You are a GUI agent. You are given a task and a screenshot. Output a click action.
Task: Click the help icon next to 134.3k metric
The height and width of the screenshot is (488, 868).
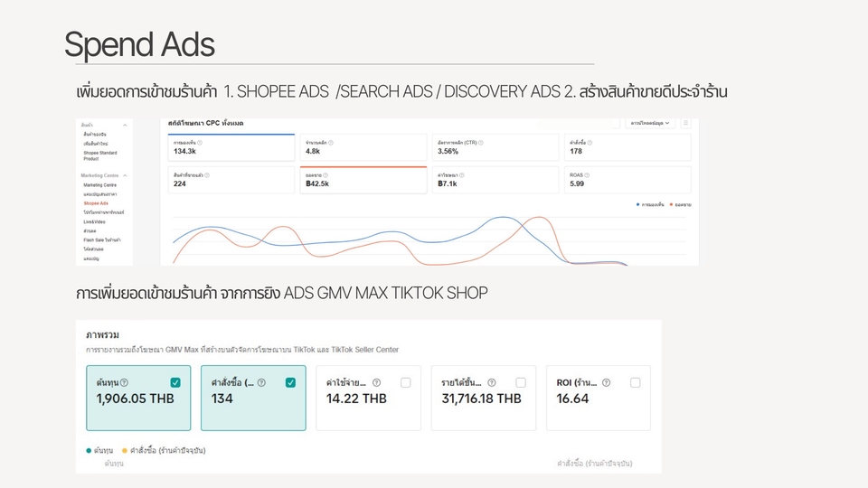pos(200,143)
